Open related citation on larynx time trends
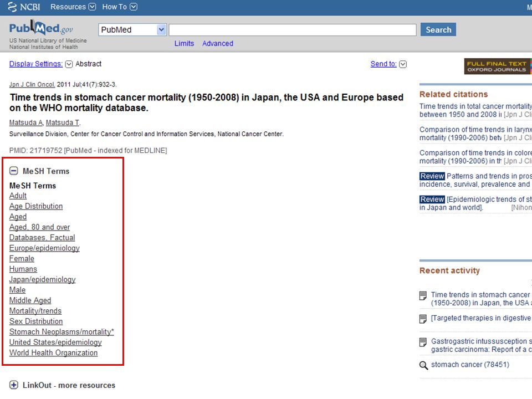Screen dimensions: 532x399 pyautogui.click(x=475, y=134)
